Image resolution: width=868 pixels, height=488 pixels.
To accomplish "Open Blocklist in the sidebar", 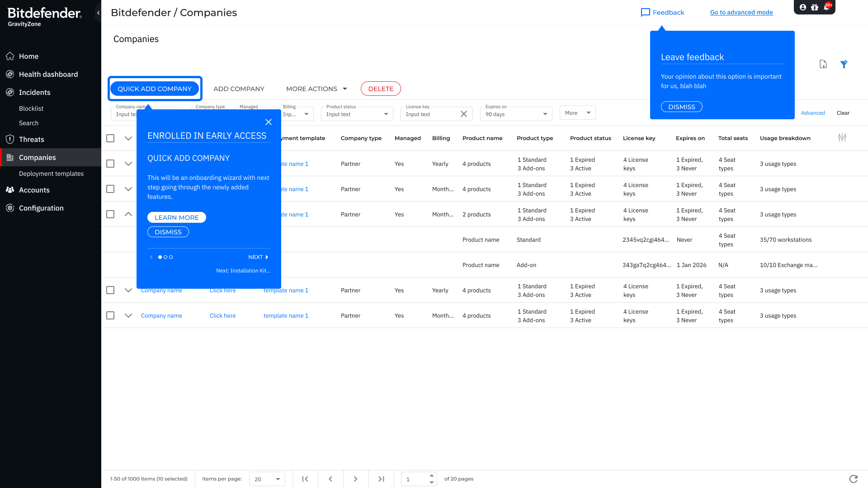I will click(x=31, y=108).
